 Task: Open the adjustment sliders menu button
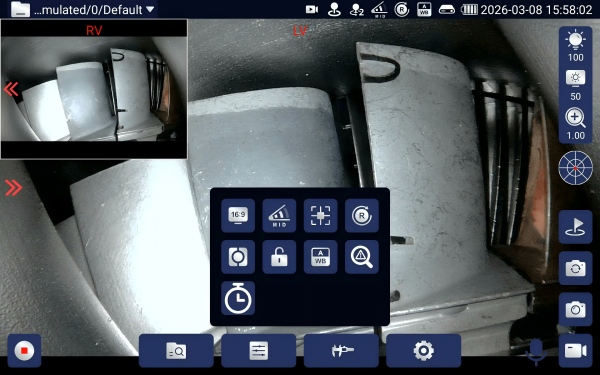coord(259,351)
